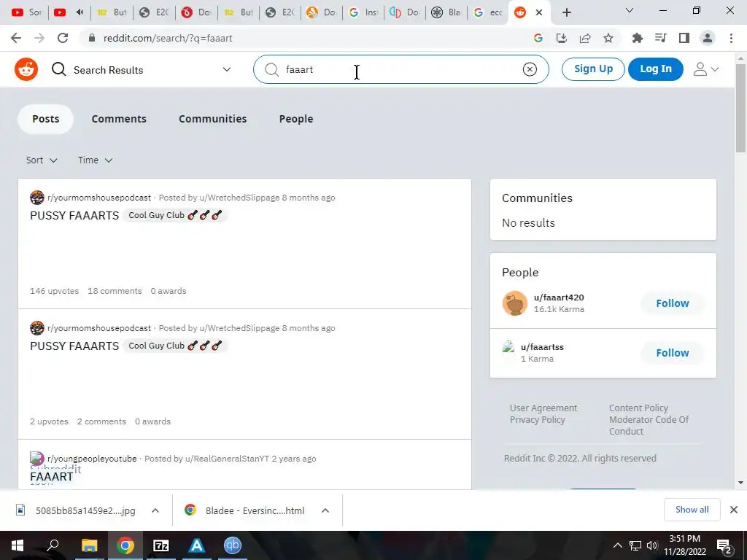747x560 pixels.
Task: Click the Sign Up button
Action: click(x=593, y=69)
